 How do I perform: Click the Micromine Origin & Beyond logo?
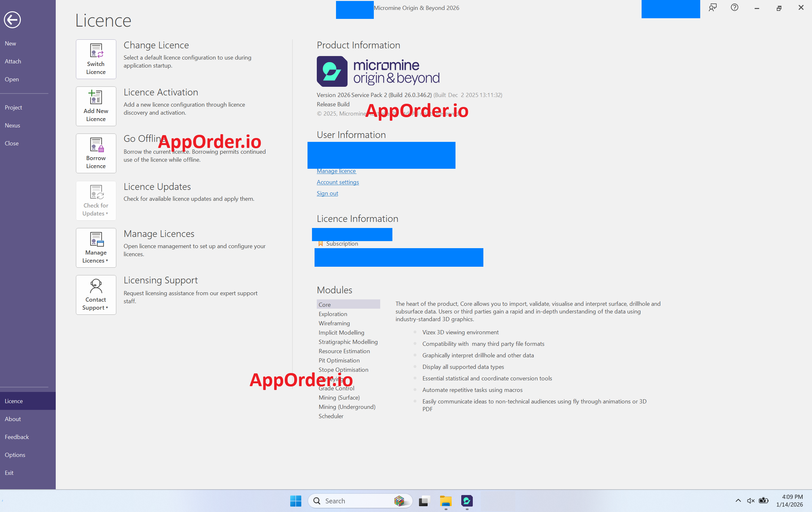coord(378,71)
